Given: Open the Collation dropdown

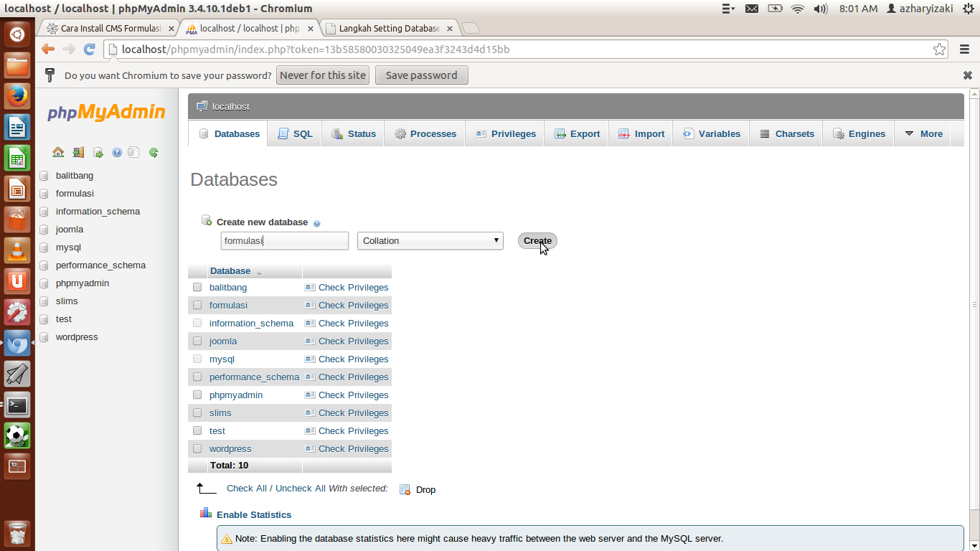Looking at the screenshot, I should tap(429, 240).
